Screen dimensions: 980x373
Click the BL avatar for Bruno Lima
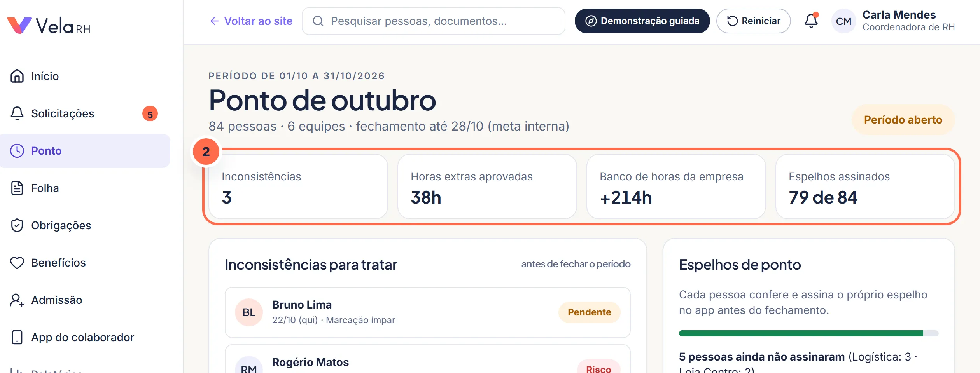pyautogui.click(x=249, y=312)
